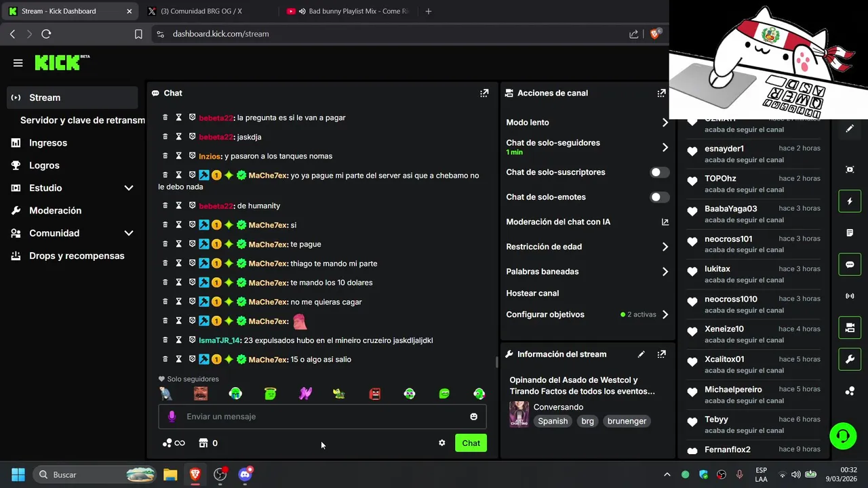Viewport: 868px width, 488px height.
Task: Click the brg tag
Action: click(587, 421)
